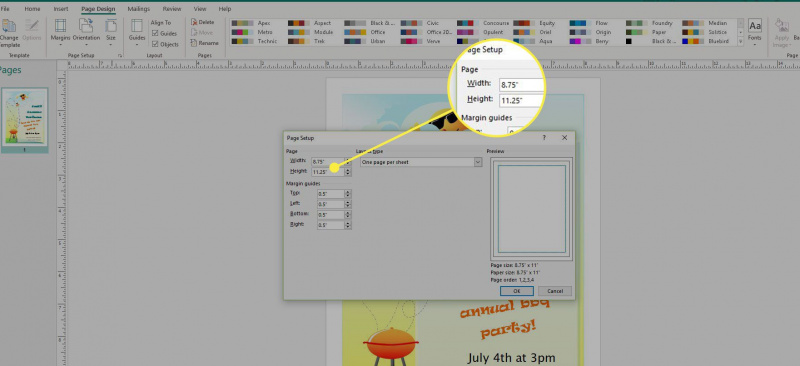The height and width of the screenshot is (366, 800).
Task: Toggle the Align To Objects checkbox
Action: point(155,44)
